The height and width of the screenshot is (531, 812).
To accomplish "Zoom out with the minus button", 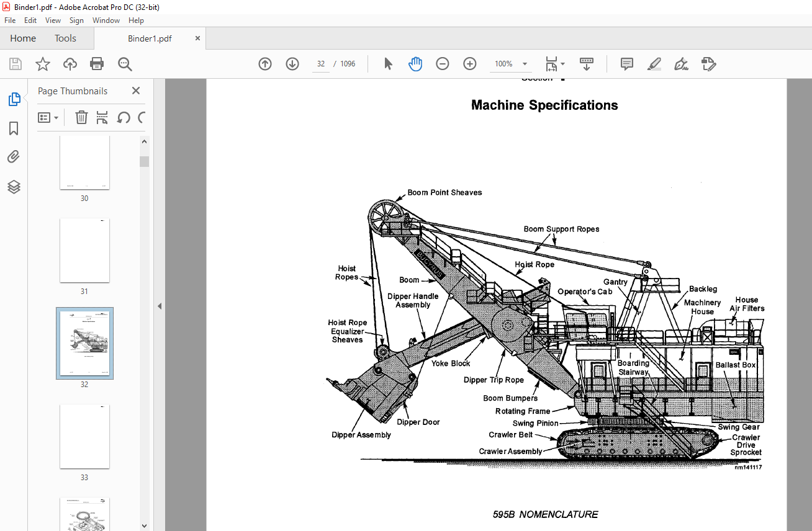I will click(443, 64).
